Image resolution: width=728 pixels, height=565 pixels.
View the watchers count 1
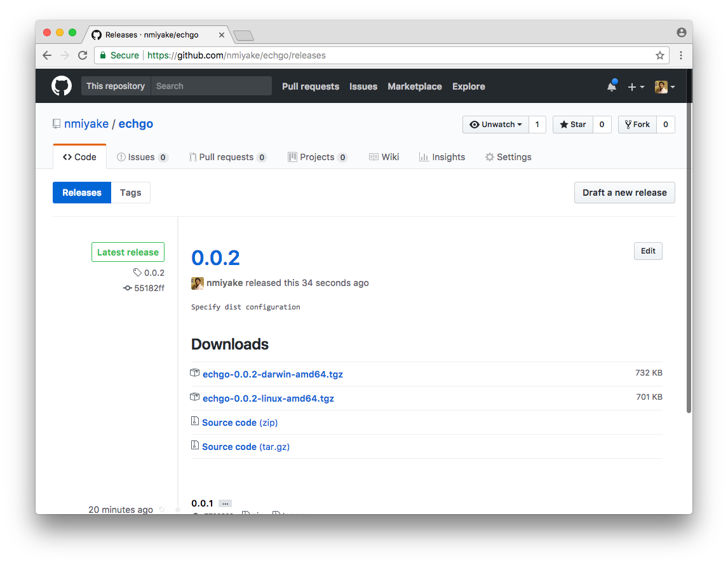[537, 125]
